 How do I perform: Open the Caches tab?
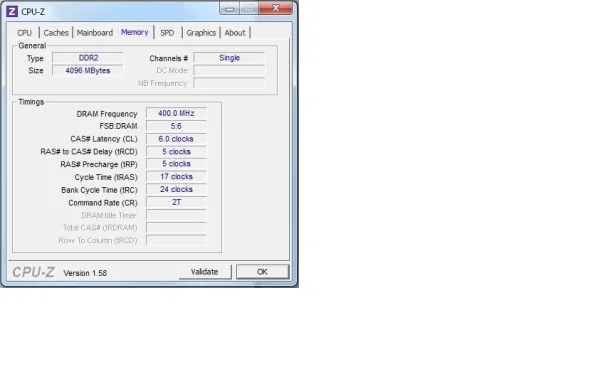point(56,33)
